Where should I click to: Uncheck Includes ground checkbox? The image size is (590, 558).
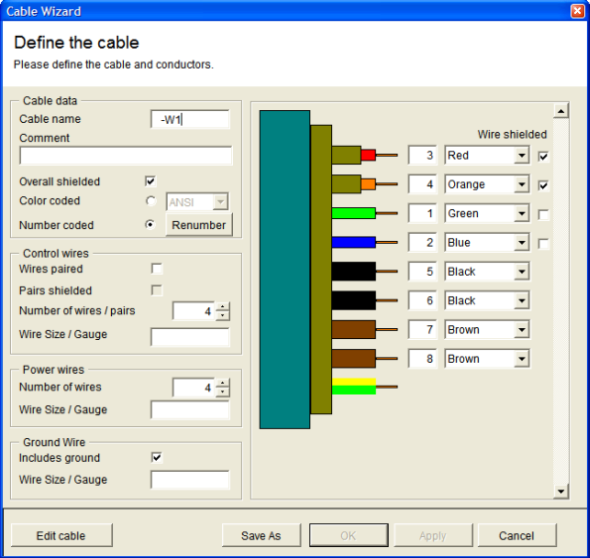pos(157,458)
